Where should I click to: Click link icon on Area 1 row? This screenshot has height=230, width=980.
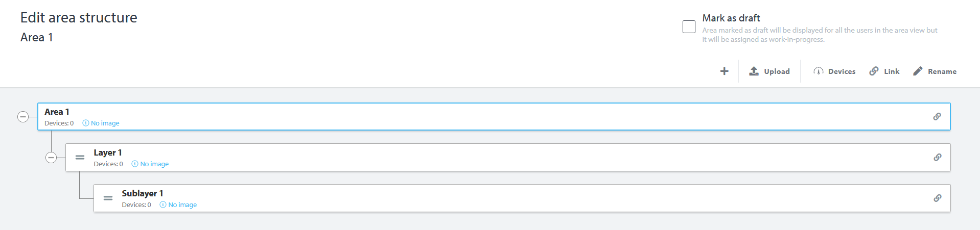pyautogui.click(x=937, y=117)
